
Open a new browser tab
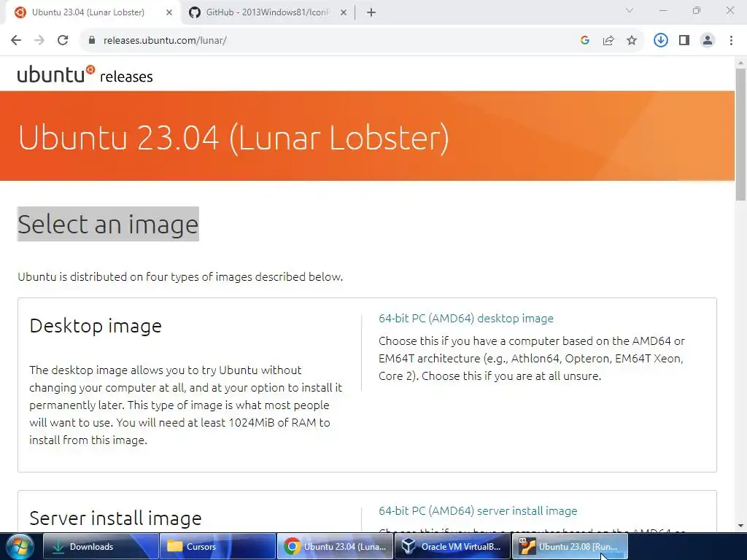[x=371, y=12]
